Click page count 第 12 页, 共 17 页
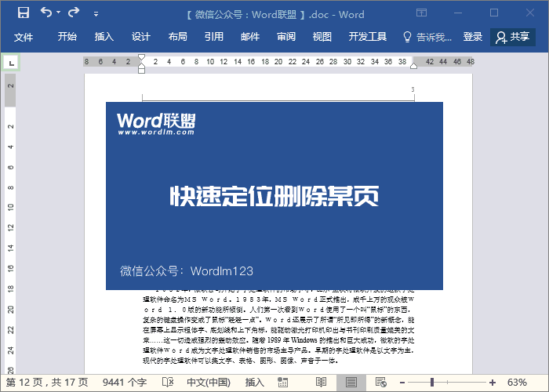 tap(47, 383)
